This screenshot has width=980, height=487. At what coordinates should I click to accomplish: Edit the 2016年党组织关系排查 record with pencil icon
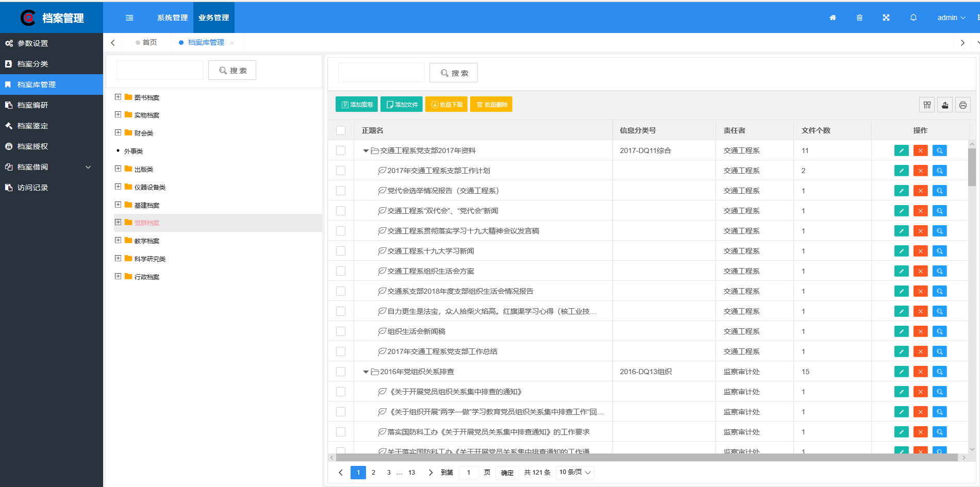click(x=901, y=371)
